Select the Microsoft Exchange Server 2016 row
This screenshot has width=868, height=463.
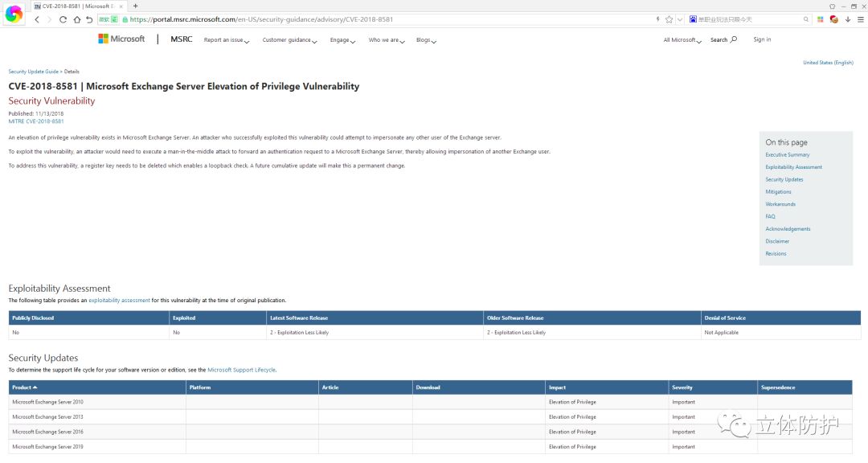pyautogui.click(x=430, y=432)
